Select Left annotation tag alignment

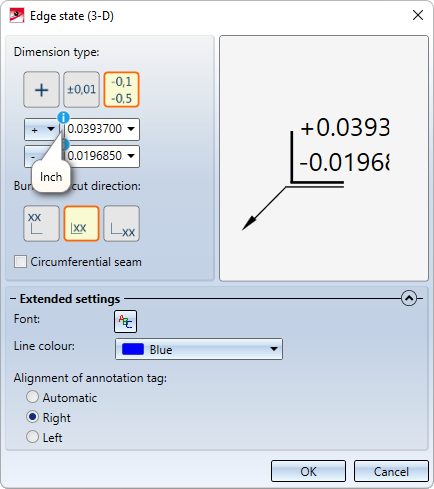pyautogui.click(x=32, y=437)
